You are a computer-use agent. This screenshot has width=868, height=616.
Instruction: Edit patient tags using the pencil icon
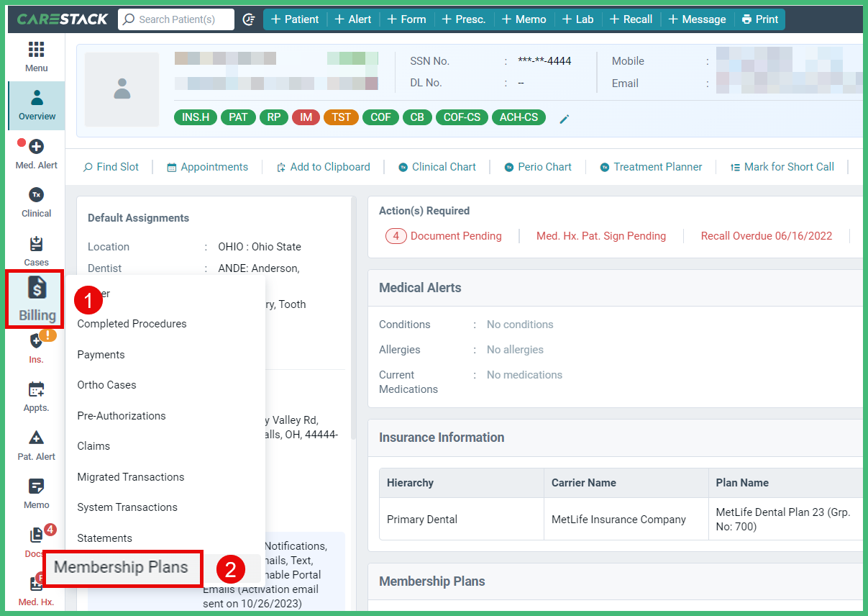click(564, 119)
